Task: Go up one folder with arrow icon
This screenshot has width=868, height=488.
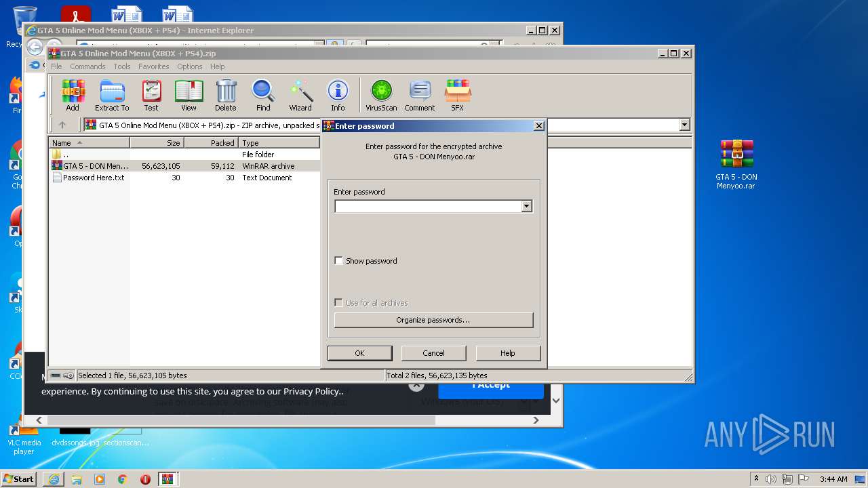Action: (x=62, y=125)
